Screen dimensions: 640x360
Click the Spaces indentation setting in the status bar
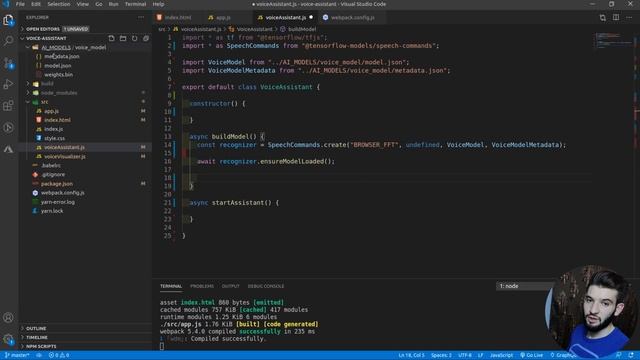pos(441,355)
